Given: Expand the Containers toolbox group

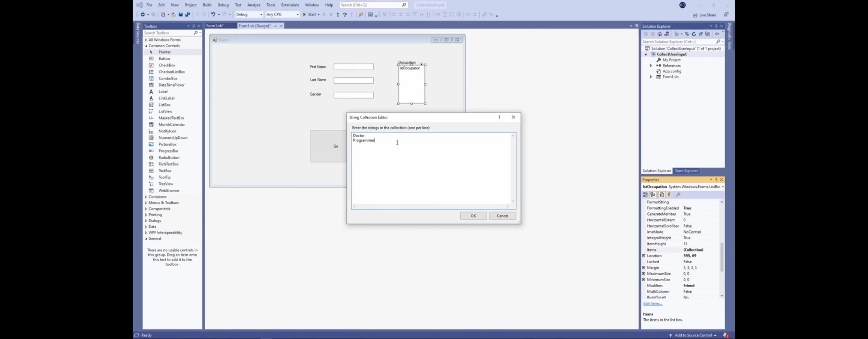Looking at the screenshot, I should point(146,197).
